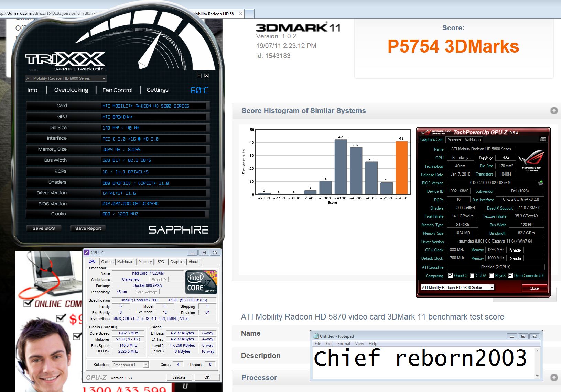Maximize the Untitled Notepad window
Image resolution: width=561 pixels, height=392 pixels.
coord(523,336)
